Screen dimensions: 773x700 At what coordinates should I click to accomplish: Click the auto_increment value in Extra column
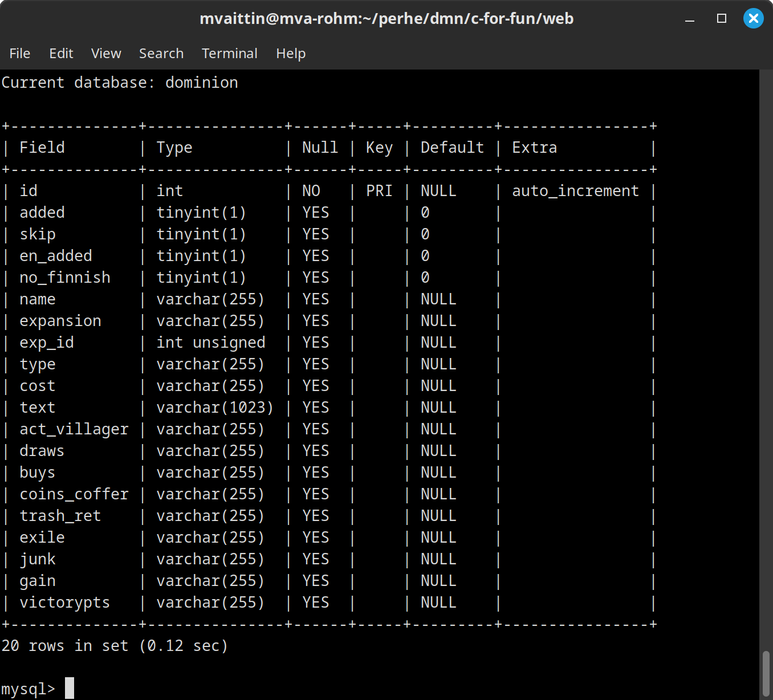[575, 191]
